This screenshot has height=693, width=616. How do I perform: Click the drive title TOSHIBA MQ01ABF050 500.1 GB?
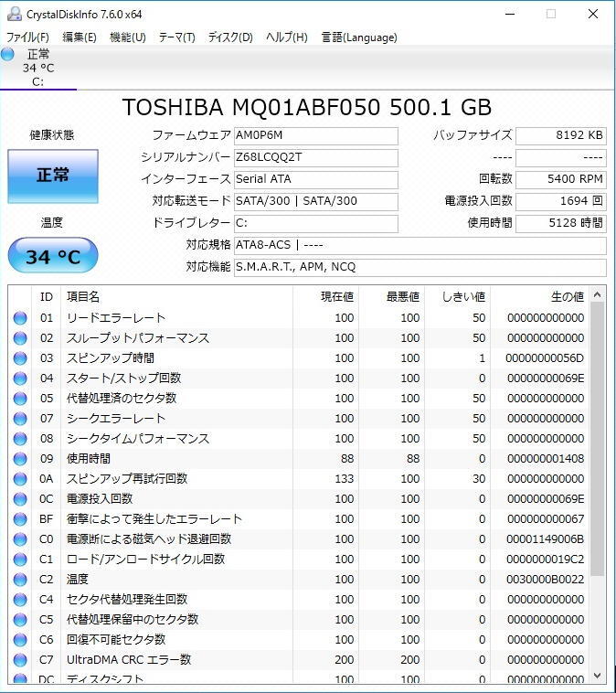pyautogui.click(x=307, y=107)
